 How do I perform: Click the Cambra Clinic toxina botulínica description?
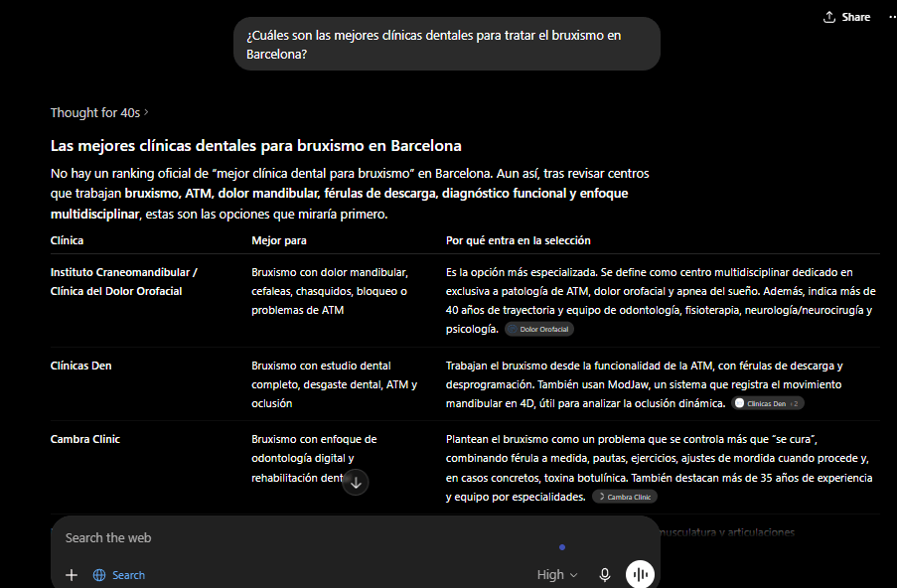point(659,468)
